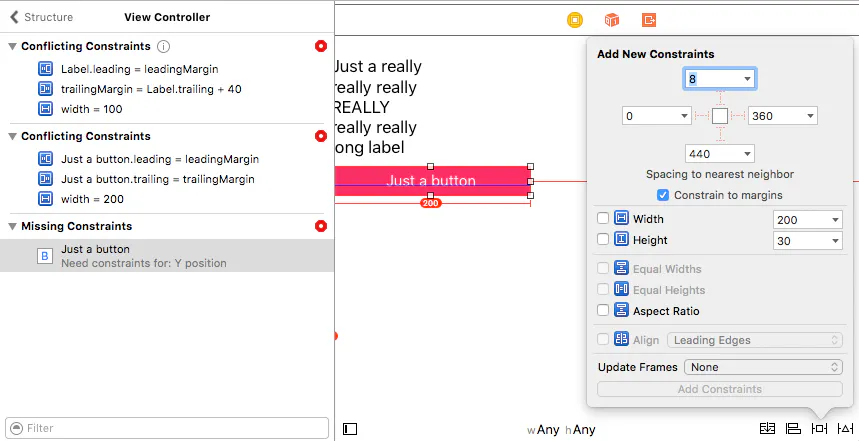Image resolution: width=859 pixels, height=441 pixels.
Task: Uncheck Constrain to margins
Action: tap(663, 196)
